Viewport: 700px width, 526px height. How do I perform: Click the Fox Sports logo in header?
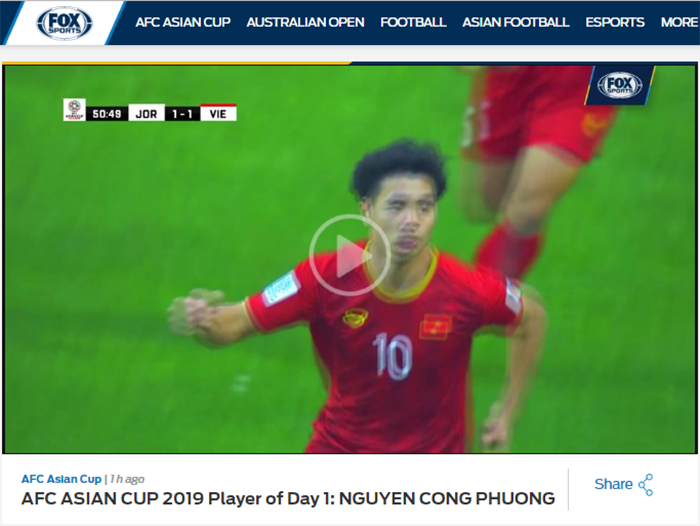coord(64,23)
